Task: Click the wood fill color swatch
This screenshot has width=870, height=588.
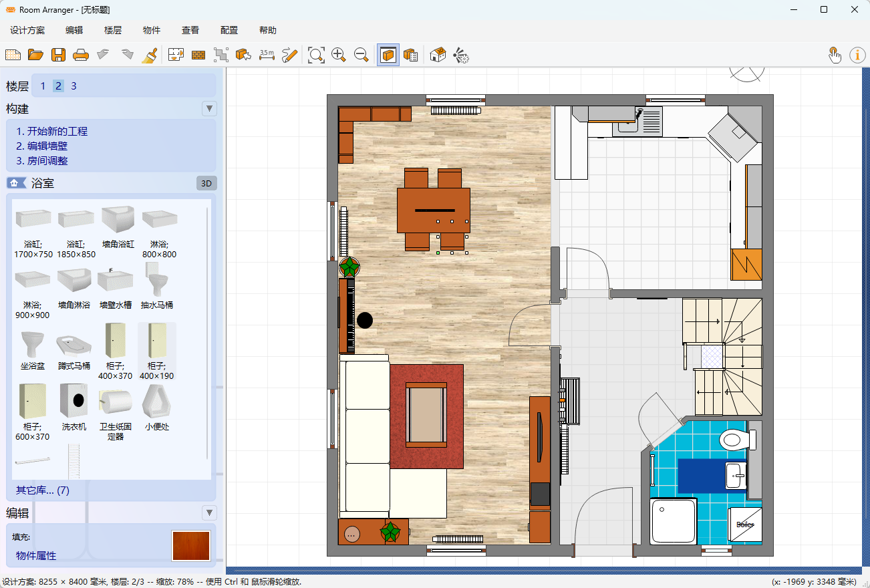Action: pyautogui.click(x=192, y=545)
